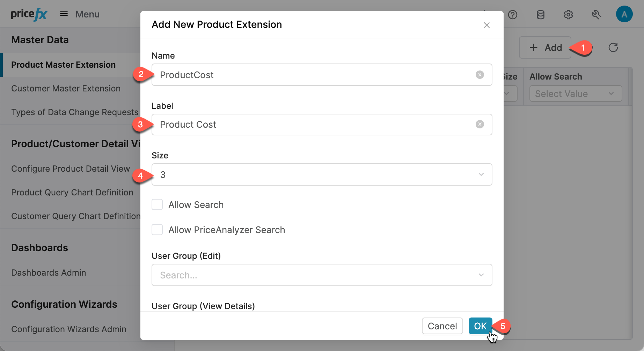Expand the User Group (Edit) dropdown
Screen dimensions: 644x351
tap(481, 275)
